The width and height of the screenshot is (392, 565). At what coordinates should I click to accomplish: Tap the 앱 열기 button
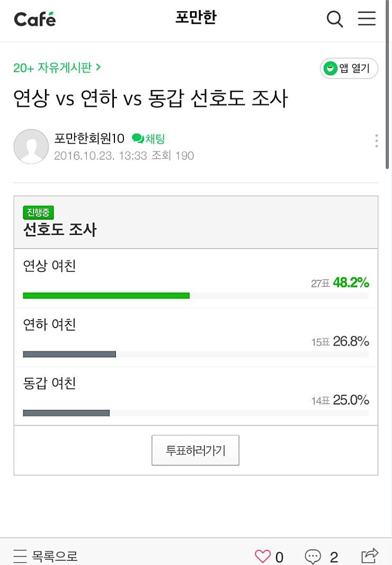coord(349,68)
